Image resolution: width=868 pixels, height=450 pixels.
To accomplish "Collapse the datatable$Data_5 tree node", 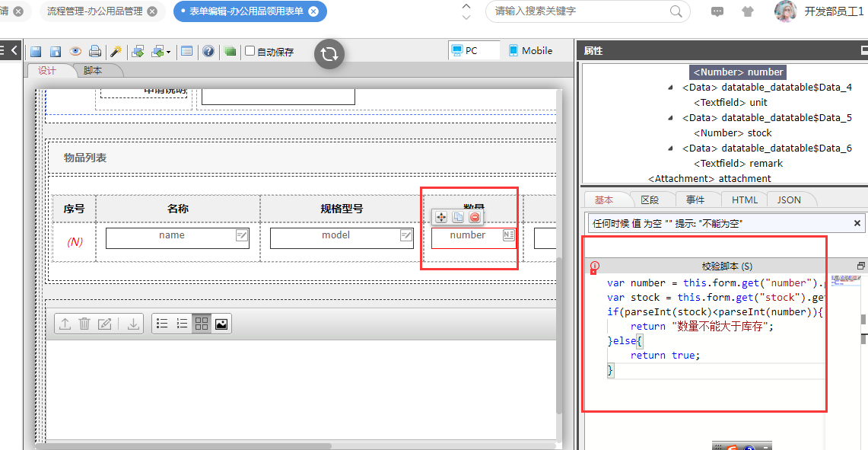I will [671, 118].
